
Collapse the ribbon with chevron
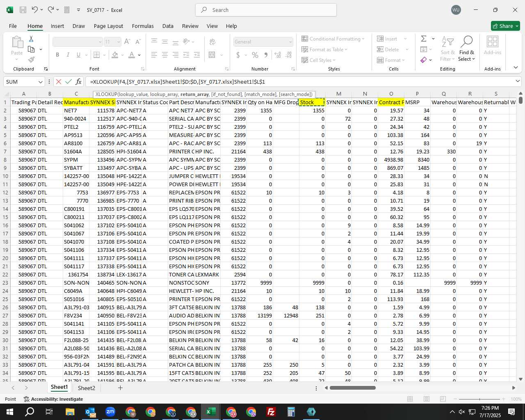(516, 68)
